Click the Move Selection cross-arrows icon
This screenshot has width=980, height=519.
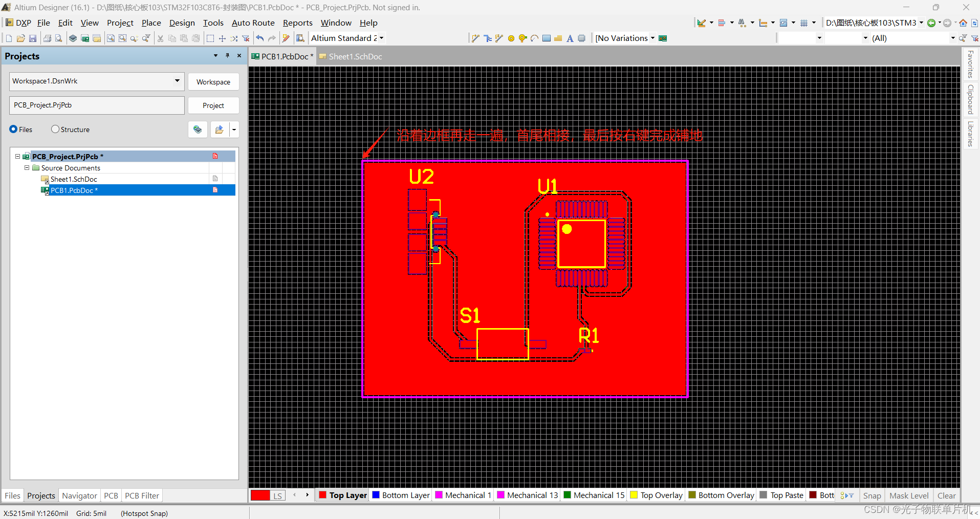coord(222,38)
